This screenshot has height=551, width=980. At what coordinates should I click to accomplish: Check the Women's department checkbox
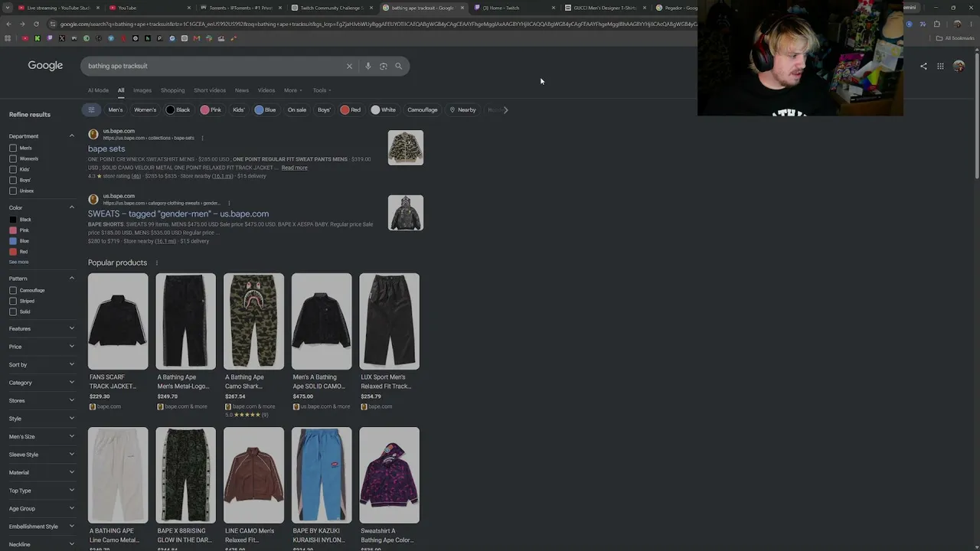(13, 158)
